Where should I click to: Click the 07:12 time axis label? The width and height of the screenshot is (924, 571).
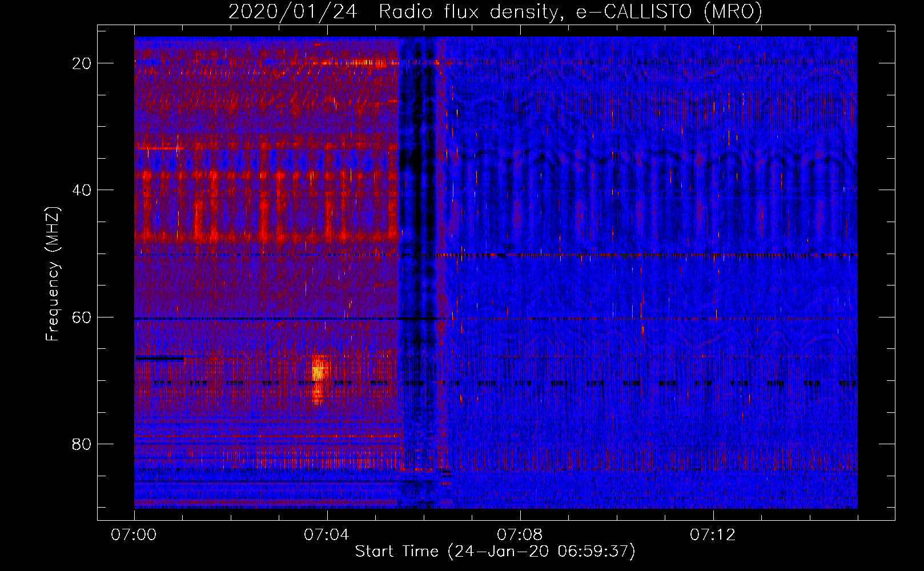[713, 535]
